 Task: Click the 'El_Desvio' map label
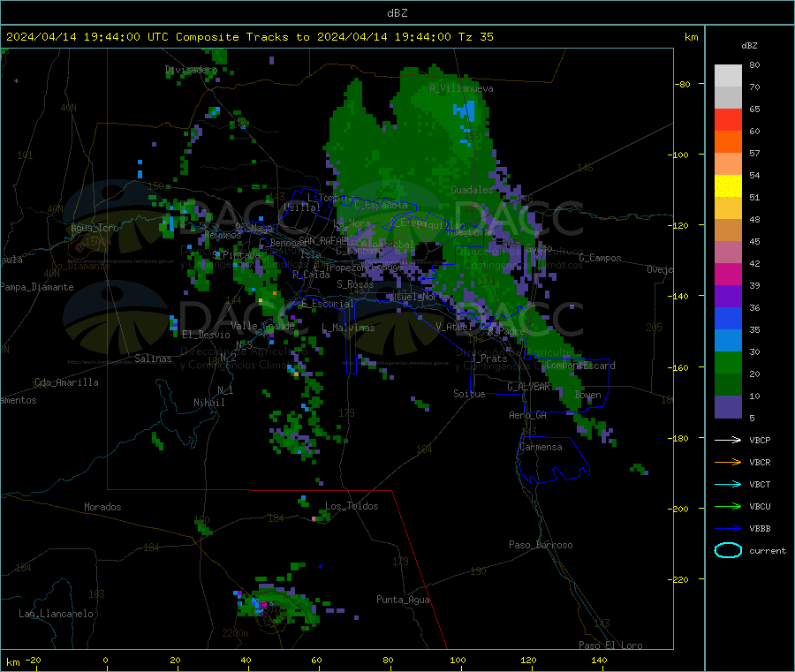pyautogui.click(x=206, y=335)
